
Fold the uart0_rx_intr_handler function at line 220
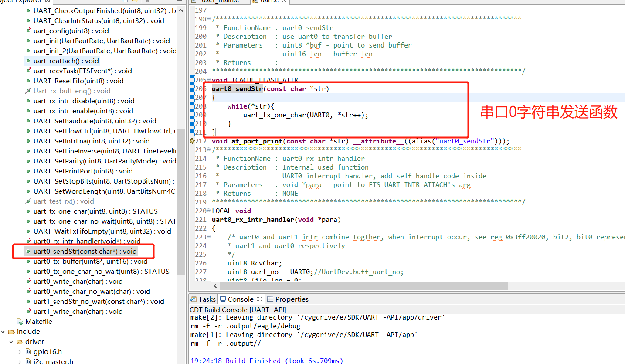pyautogui.click(x=209, y=211)
